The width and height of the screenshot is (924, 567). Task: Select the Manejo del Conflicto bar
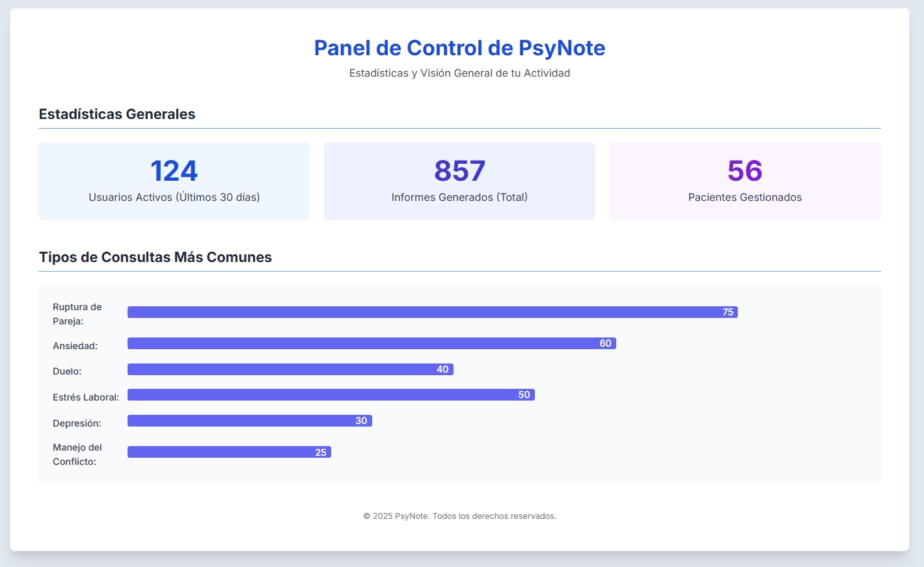click(x=229, y=451)
